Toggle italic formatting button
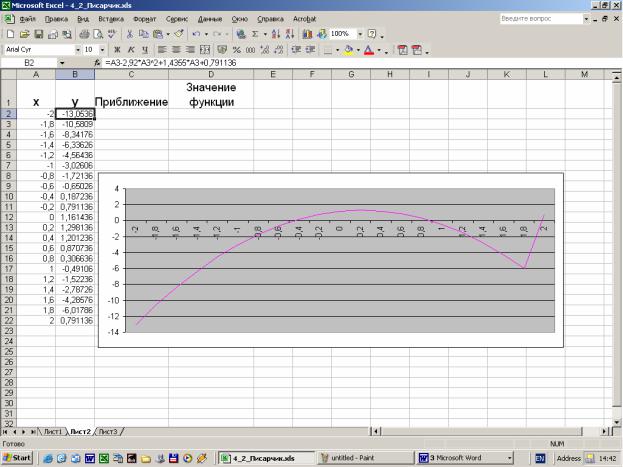Screen dimensions: 623x467 click(131, 49)
